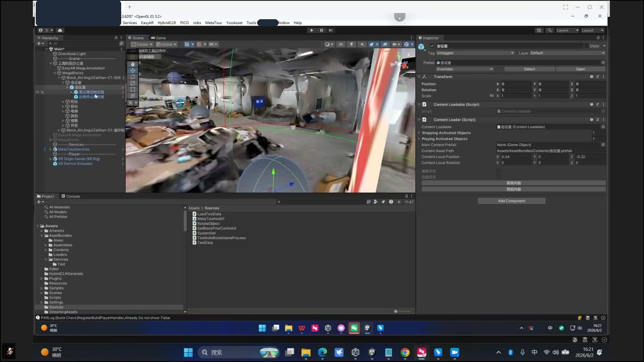Screen dimensions: 644x362
Task: Pick object for Main Content Prefab
Action: (603, 145)
